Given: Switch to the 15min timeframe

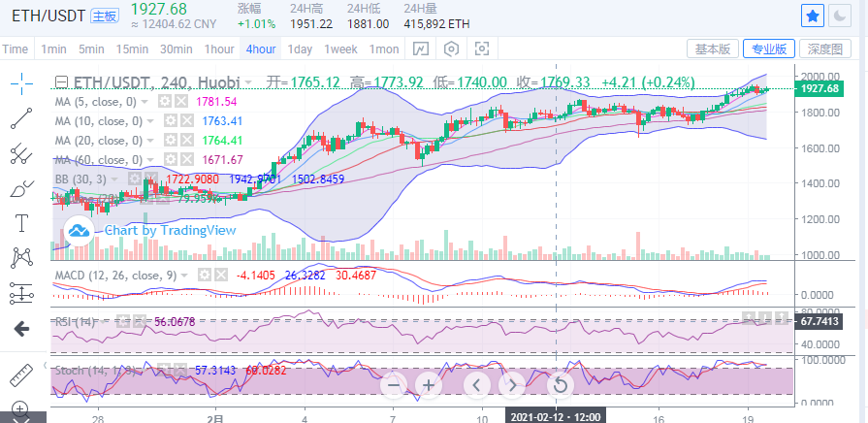Looking at the screenshot, I should [x=132, y=49].
